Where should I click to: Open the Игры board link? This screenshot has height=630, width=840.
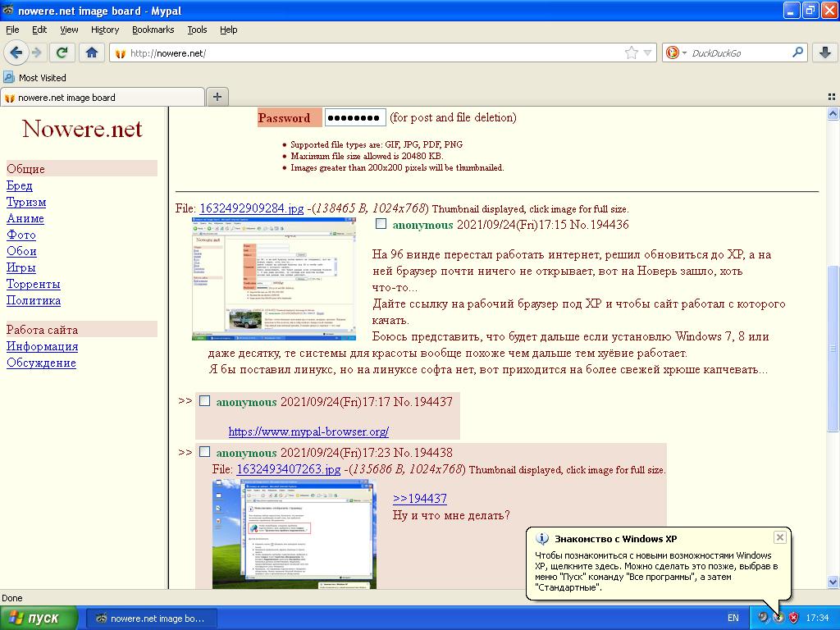[21, 267]
